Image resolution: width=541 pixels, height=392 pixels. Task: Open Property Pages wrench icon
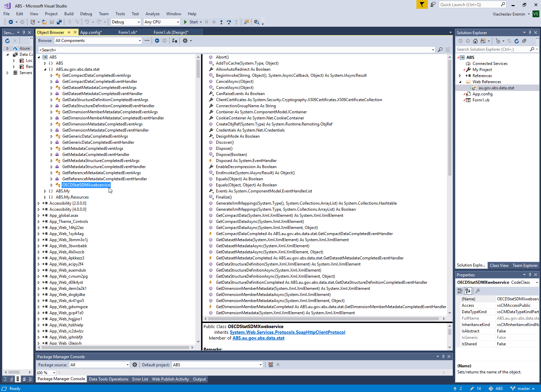click(x=478, y=291)
